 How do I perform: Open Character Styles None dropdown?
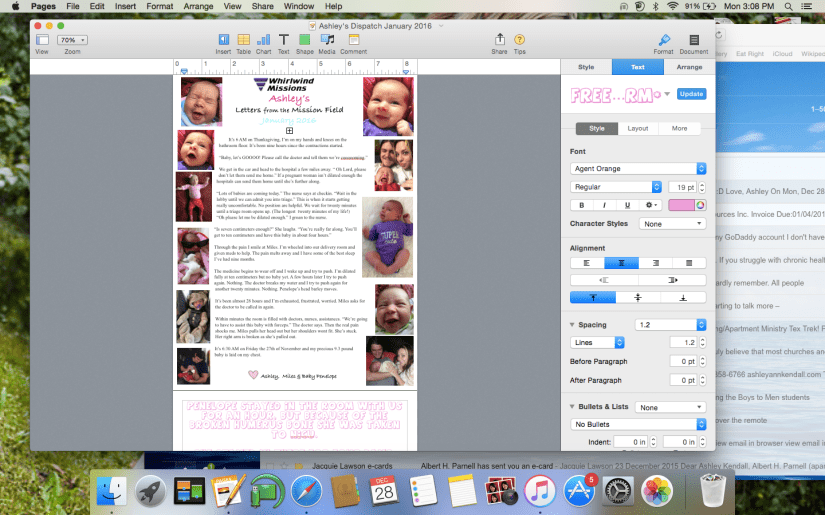tap(672, 224)
